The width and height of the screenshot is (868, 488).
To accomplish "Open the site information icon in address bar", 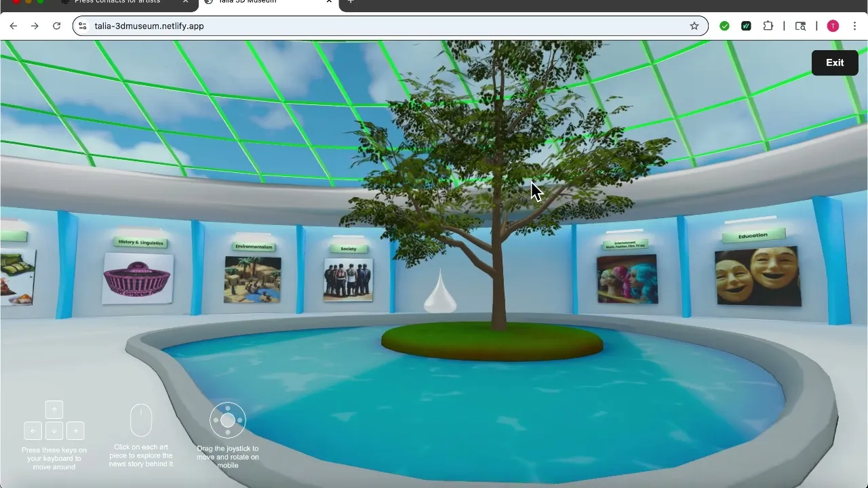I will [x=82, y=26].
